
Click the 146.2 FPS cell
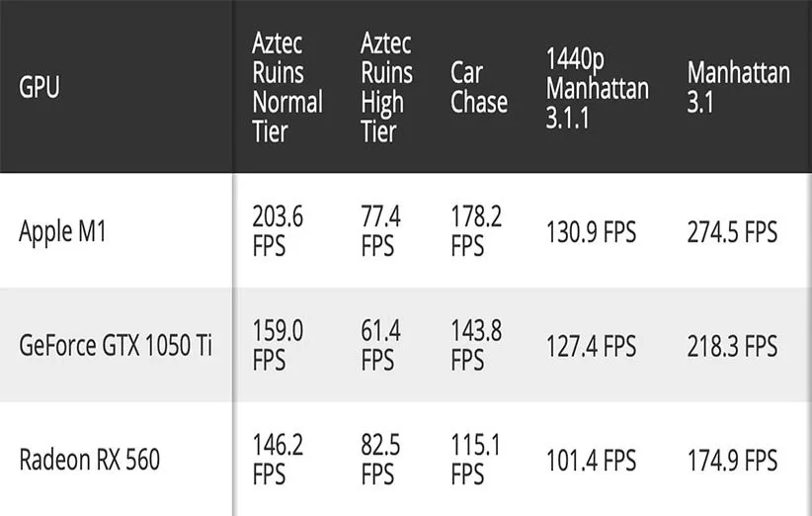[x=278, y=460]
